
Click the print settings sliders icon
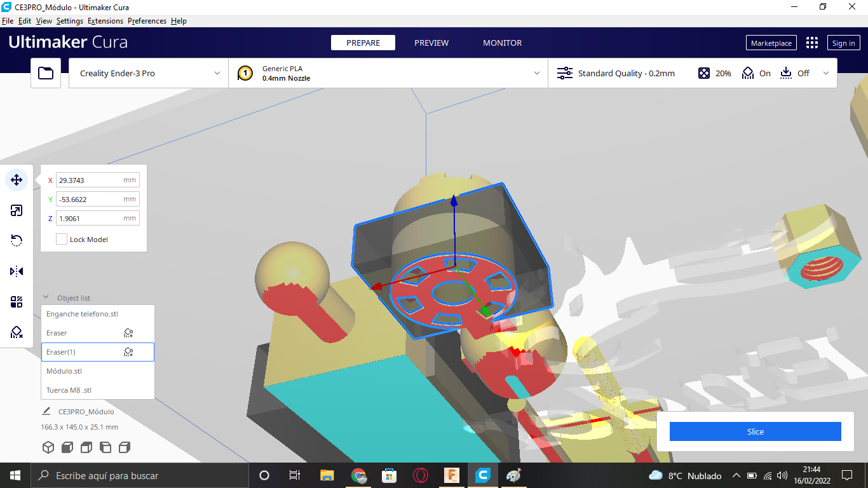click(565, 73)
